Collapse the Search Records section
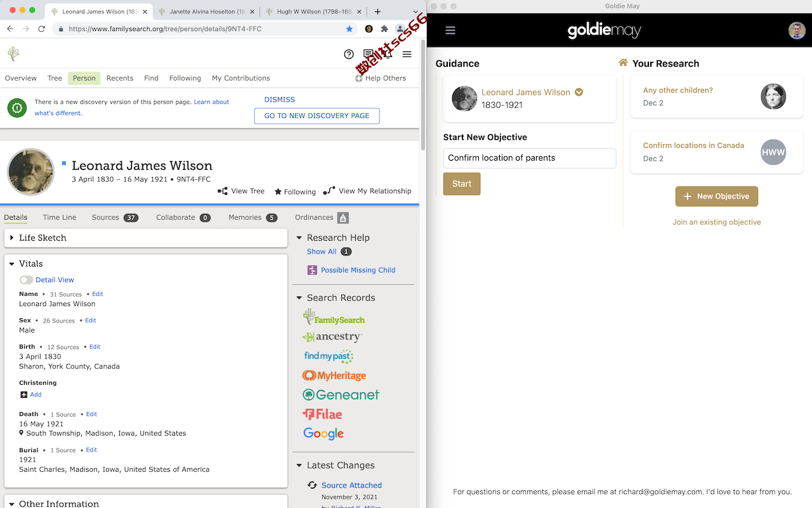Image resolution: width=812 pixels, height=508 pixels. [x=299, y=298]
